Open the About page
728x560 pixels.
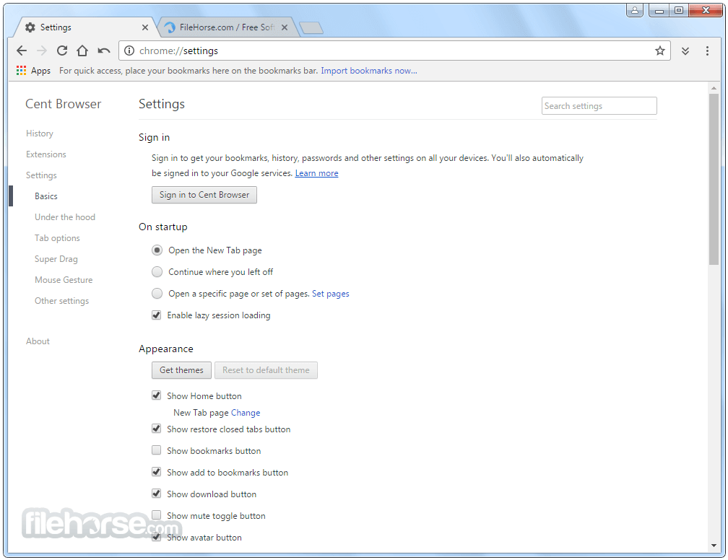click(x=38, y=341)
